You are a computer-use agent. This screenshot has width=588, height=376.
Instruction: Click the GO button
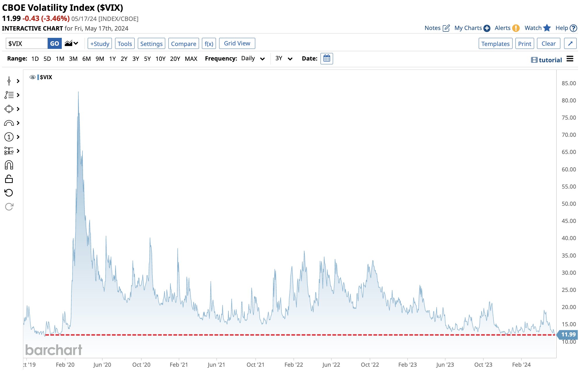(x=54, y=43)
